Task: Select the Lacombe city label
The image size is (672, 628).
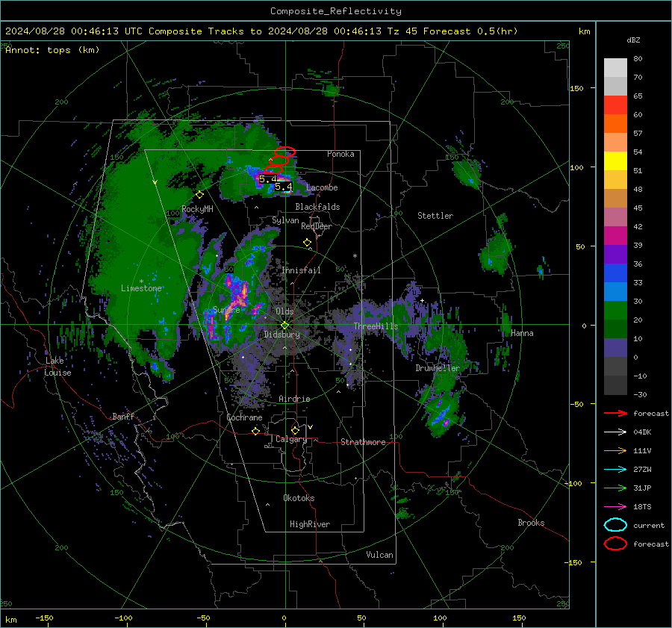Action: [x=322, y=187]
